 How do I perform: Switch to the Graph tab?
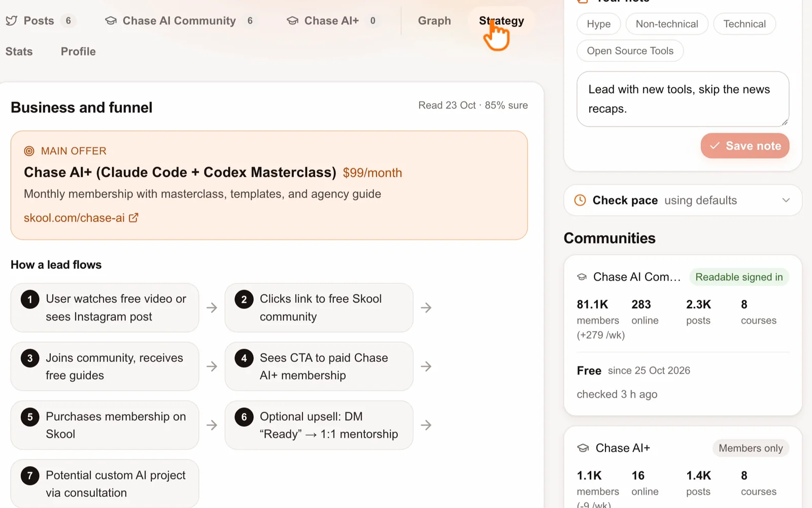point(434,21)
